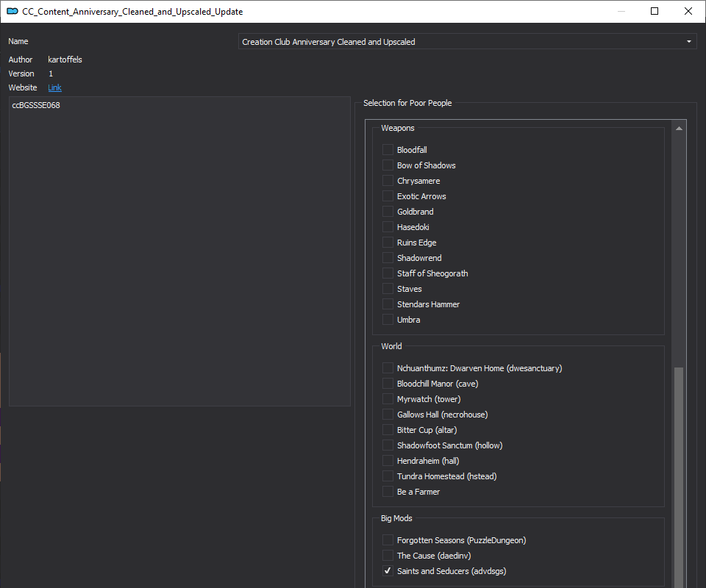Click the author name kartoffels
This screenshot has height=588, width=706.
[65, 60]
